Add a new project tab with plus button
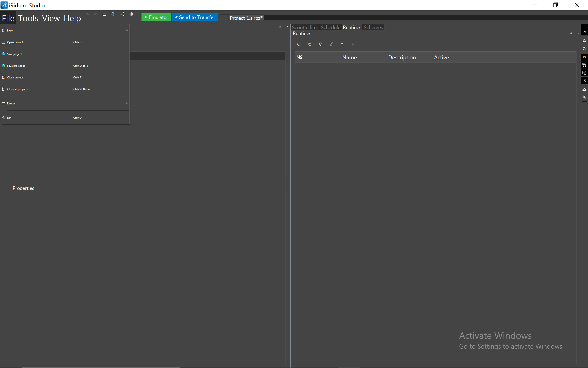 click(x=224, y=17)
